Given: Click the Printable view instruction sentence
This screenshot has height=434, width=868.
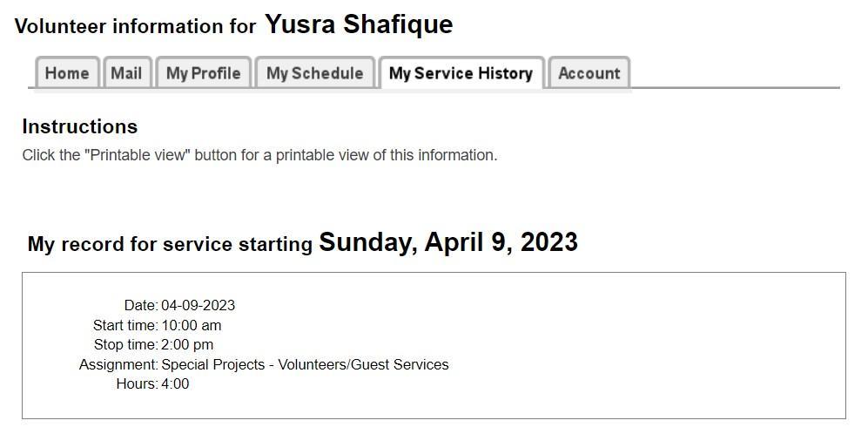Looking at the screenshot, I should point(259,155).
